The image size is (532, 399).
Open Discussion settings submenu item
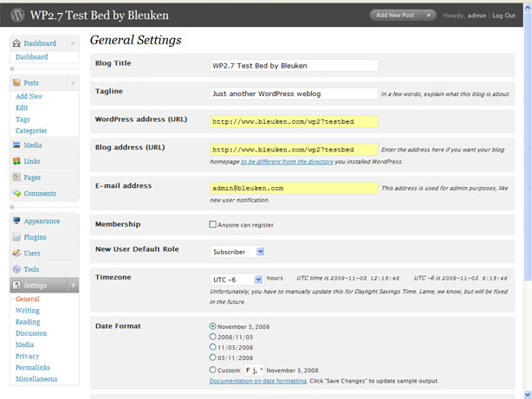[31, 333]
